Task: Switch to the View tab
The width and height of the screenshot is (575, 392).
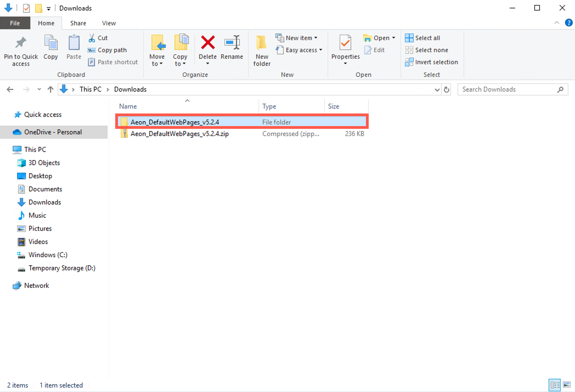Action: [108, 23]
